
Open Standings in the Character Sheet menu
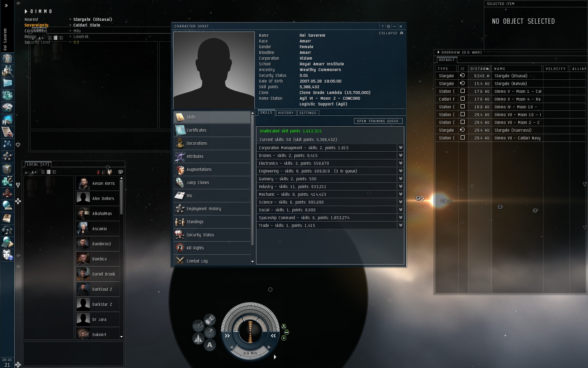[x=212, y=222]
